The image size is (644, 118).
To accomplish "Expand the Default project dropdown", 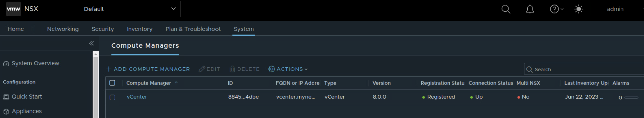I will pyautogui.click(x=173, y=9).
